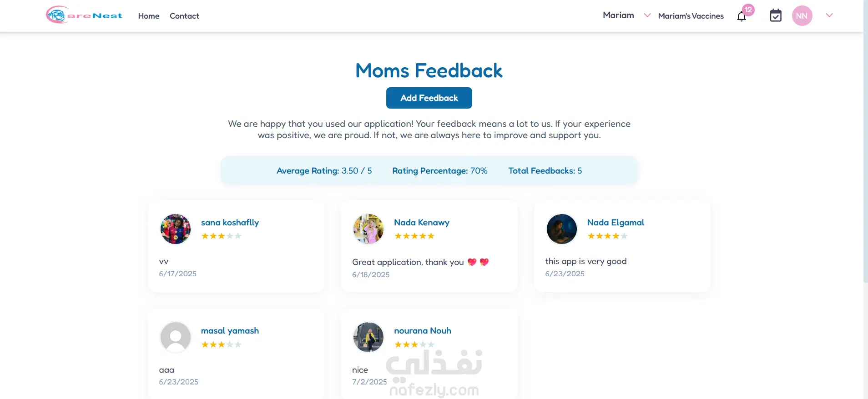Click the CareNest logo
The width and height of the screenshot is (868, 399).
coord(84,15)
